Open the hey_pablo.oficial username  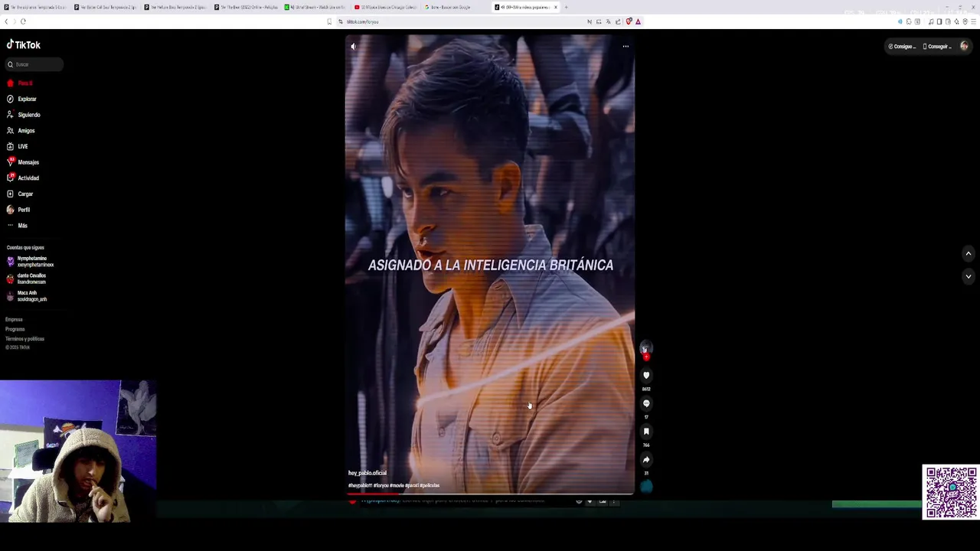pos(367,473)
